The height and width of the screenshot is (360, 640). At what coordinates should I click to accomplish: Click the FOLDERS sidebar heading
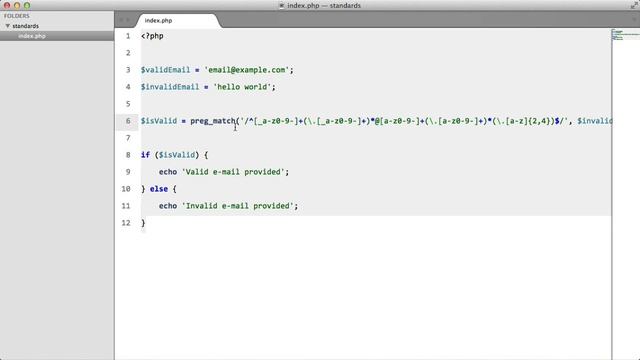coord(17,16)
